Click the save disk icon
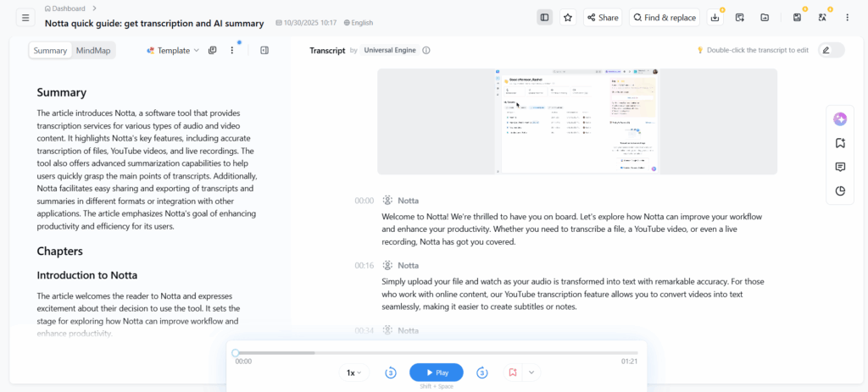 coord(797,18)
